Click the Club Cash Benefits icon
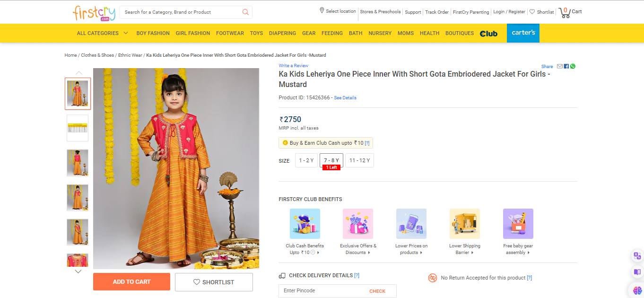 (x=305, y=224)
